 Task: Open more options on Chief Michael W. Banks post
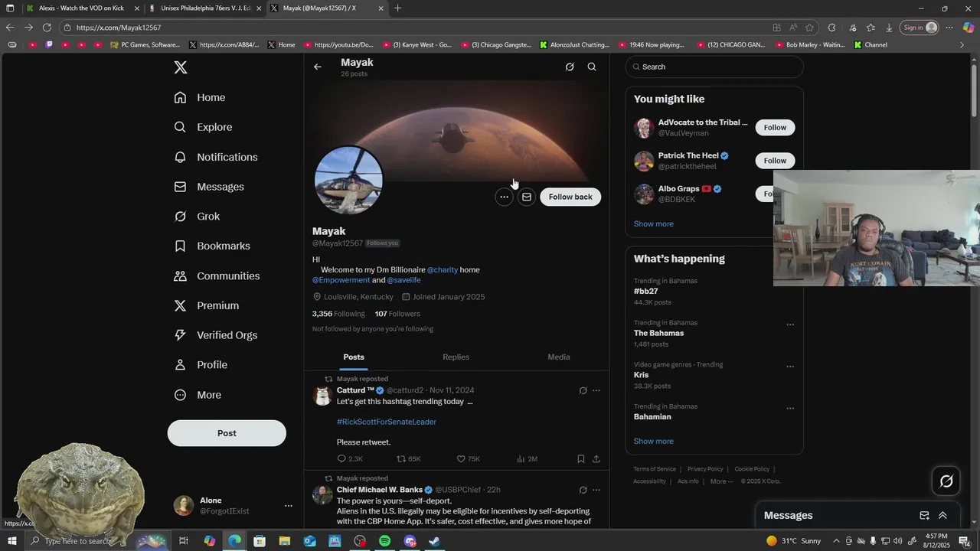coord(596,490)
